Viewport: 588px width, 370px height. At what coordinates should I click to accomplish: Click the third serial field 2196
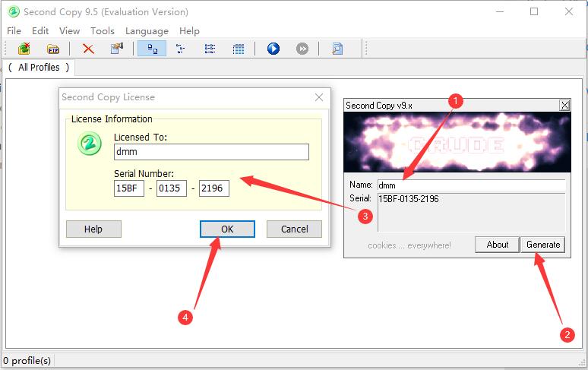pyautogui.click(x=214, y=188)
